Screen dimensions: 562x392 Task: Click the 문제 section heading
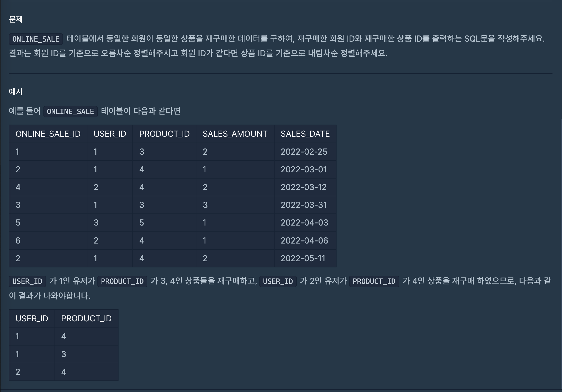(x=16, y=19)
